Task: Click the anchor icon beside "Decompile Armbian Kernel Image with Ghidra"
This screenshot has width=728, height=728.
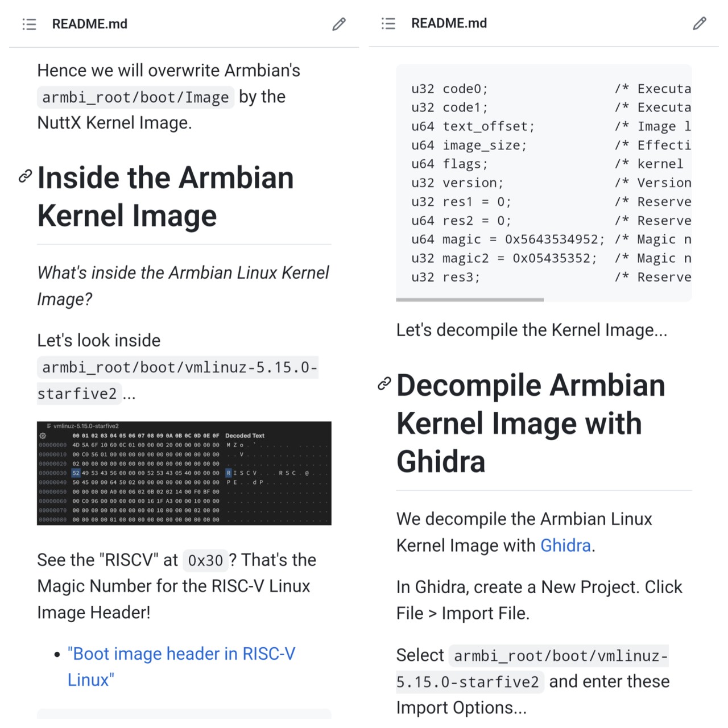Action: tap(384, 384)
